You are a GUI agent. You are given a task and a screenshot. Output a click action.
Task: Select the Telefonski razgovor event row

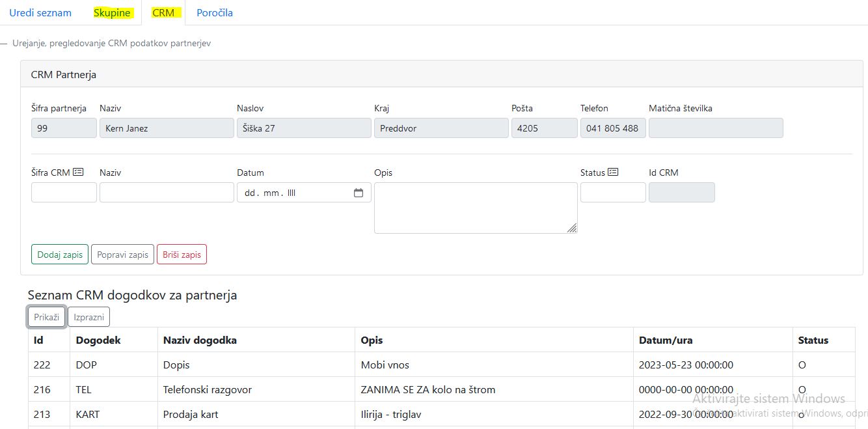[x=207, y=390]
